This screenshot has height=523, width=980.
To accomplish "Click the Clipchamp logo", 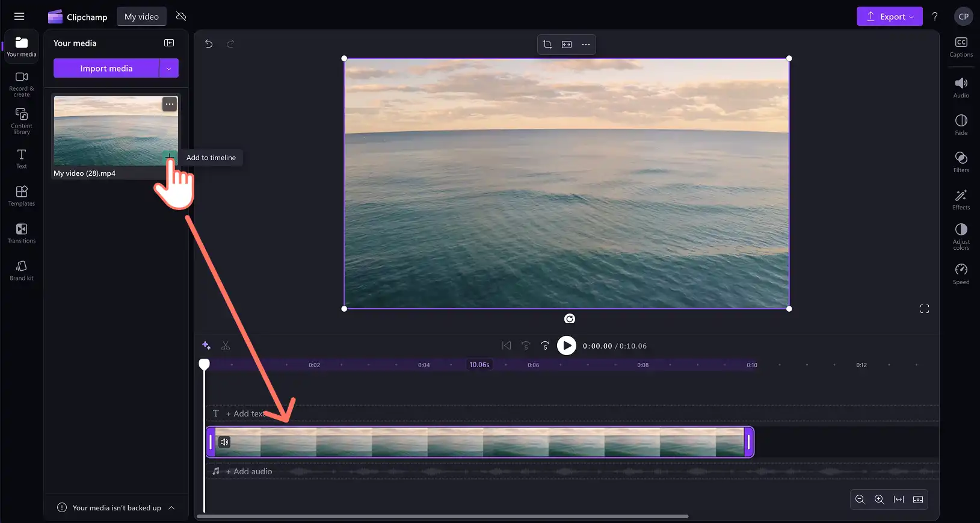I will [x=78, y=17].
